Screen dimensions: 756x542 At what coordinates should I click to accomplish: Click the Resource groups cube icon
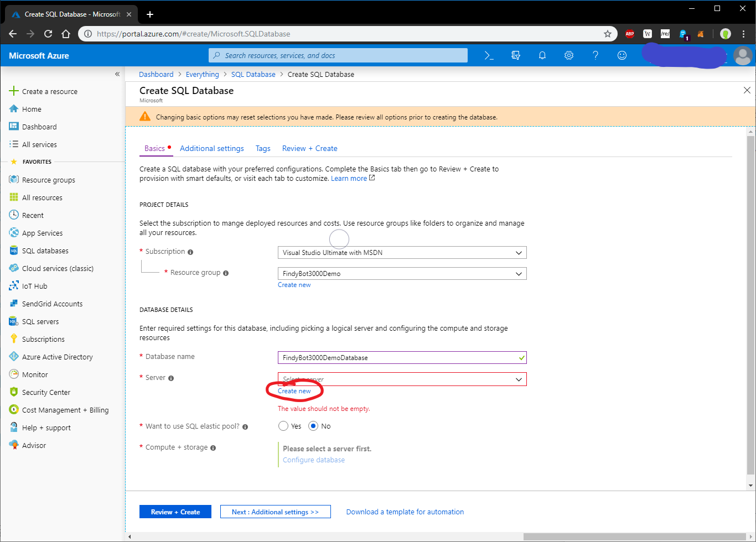point(14,179)
